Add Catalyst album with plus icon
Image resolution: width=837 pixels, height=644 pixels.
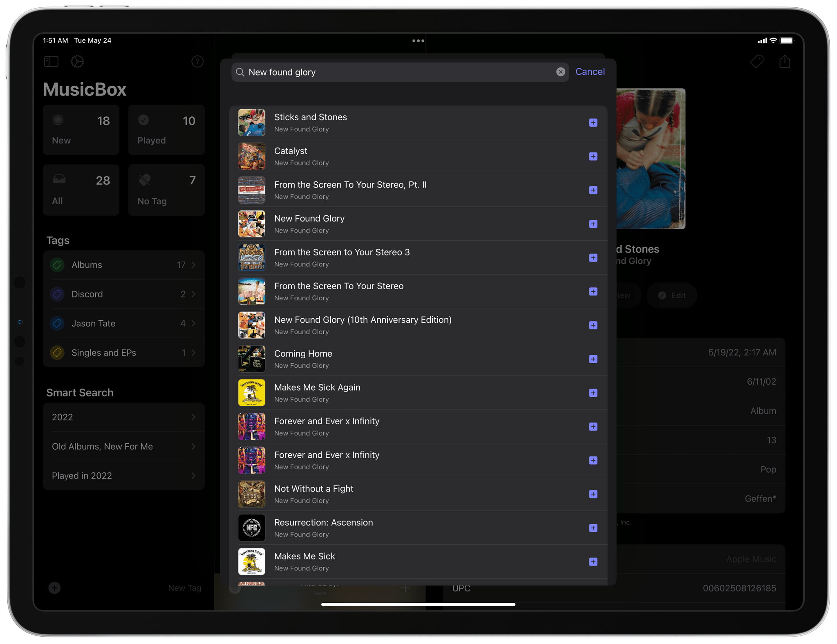[x=593, y=157]
